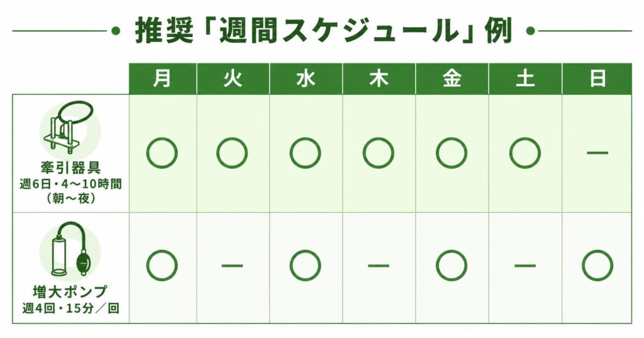644x338 pixels.
Task: Select the Monday circle in traction row
Action: pyautogui.click(x=162, y=153)
